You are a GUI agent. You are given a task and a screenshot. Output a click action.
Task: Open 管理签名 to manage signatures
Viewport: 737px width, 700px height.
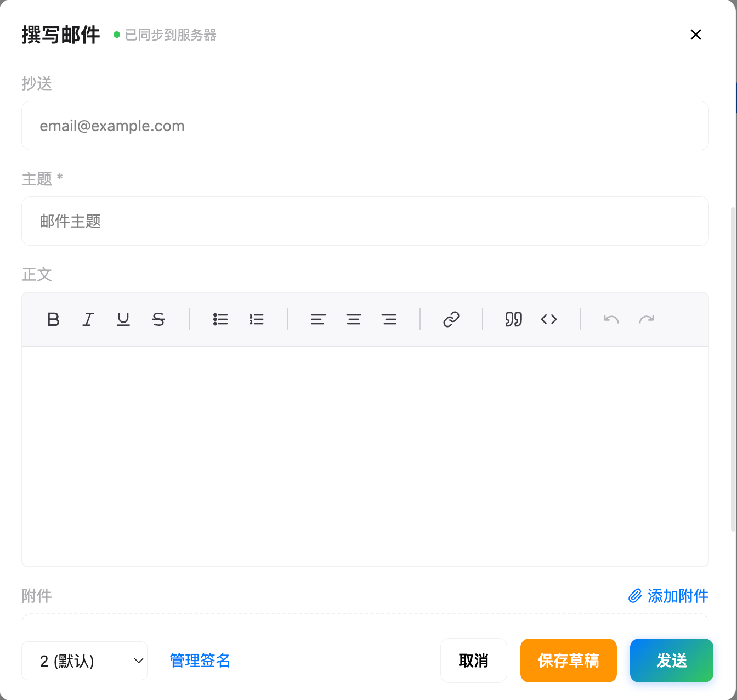200,661
